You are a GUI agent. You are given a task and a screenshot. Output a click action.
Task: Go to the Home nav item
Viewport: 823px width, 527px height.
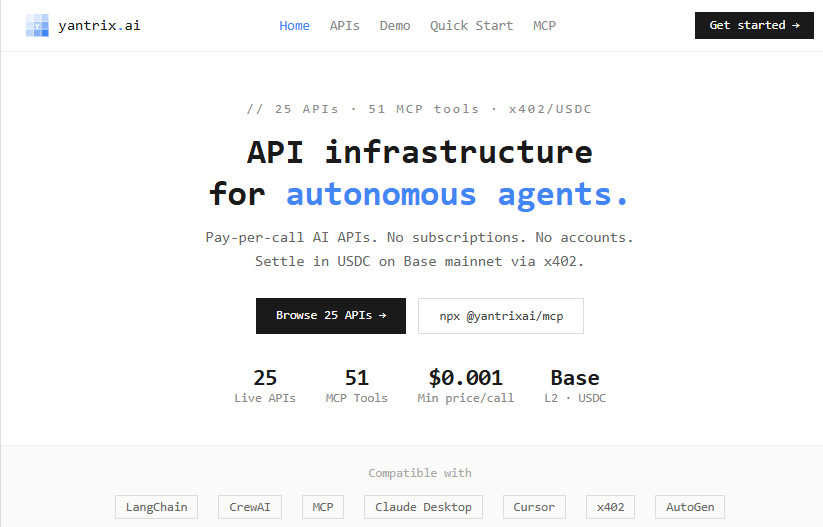(x=294, y=25)
